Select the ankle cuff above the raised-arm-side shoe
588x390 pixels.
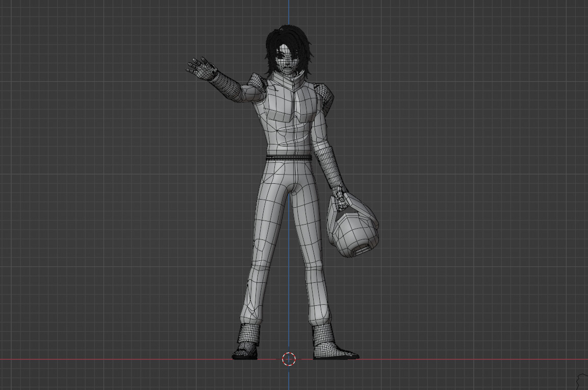tap(249, 334)
